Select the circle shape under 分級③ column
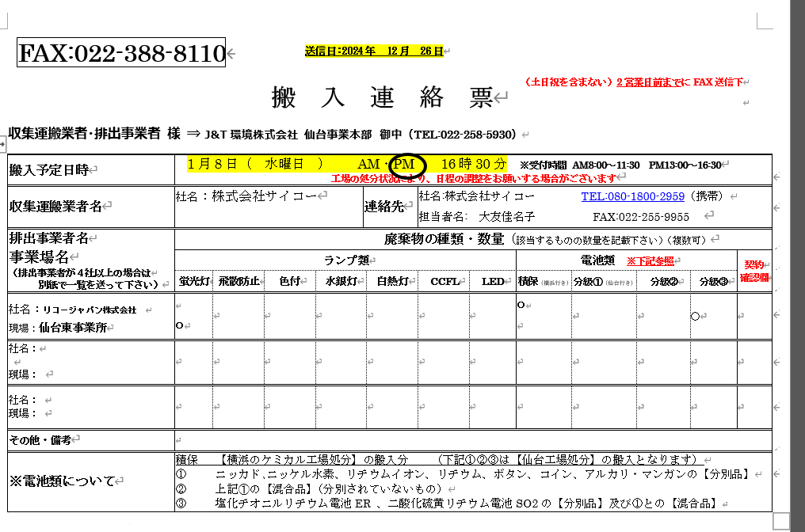This screenshot has width=805, height=532. [695, 316]
